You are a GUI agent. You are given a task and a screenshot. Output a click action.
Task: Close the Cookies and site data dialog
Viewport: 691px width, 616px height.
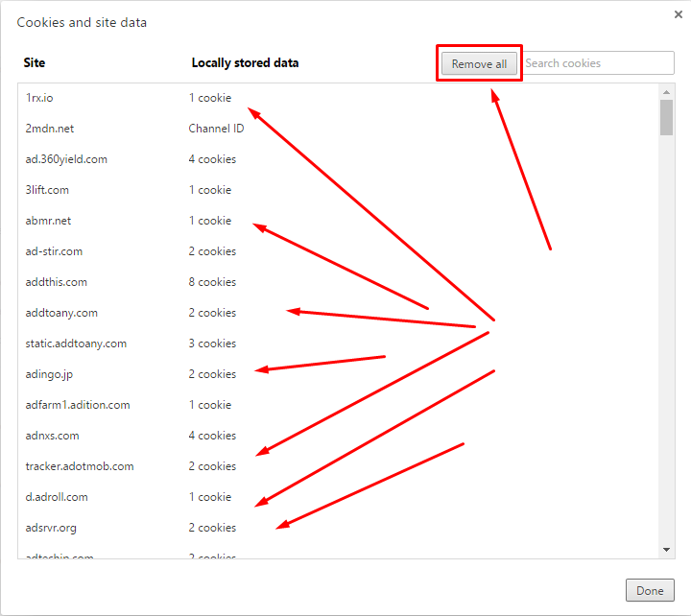[679, 13]
